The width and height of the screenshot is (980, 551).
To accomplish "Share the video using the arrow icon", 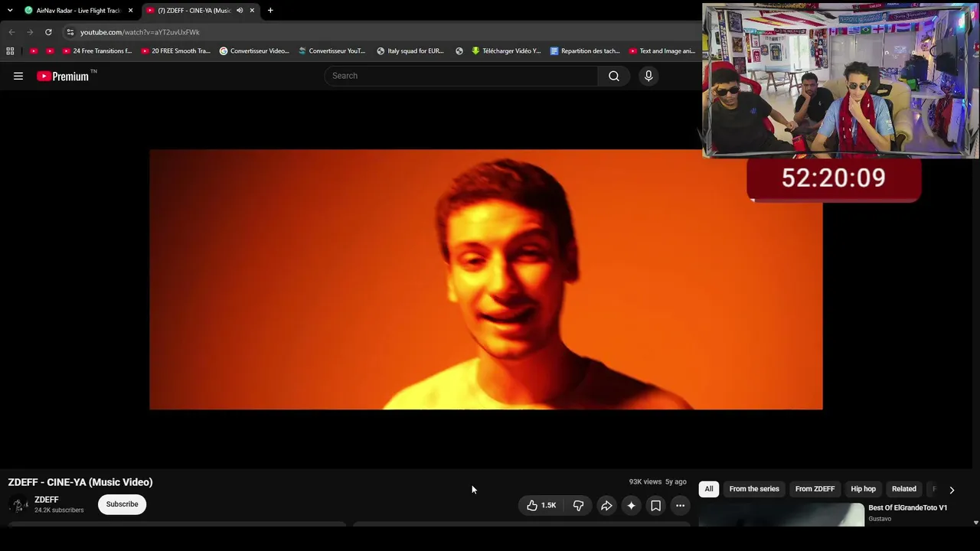I will click(606, 505).
